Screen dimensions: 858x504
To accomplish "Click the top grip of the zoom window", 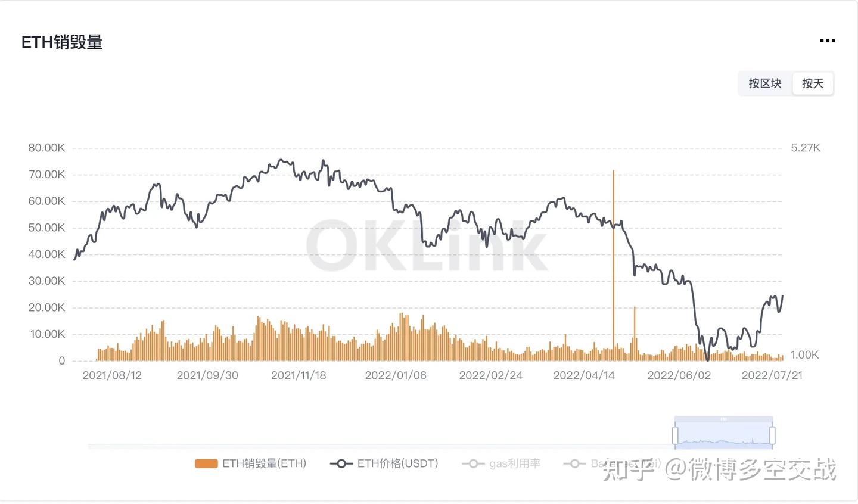I will 723,419.
